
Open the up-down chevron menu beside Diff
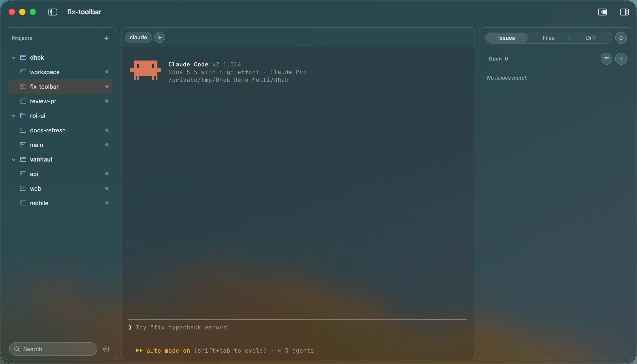[621, 38]
